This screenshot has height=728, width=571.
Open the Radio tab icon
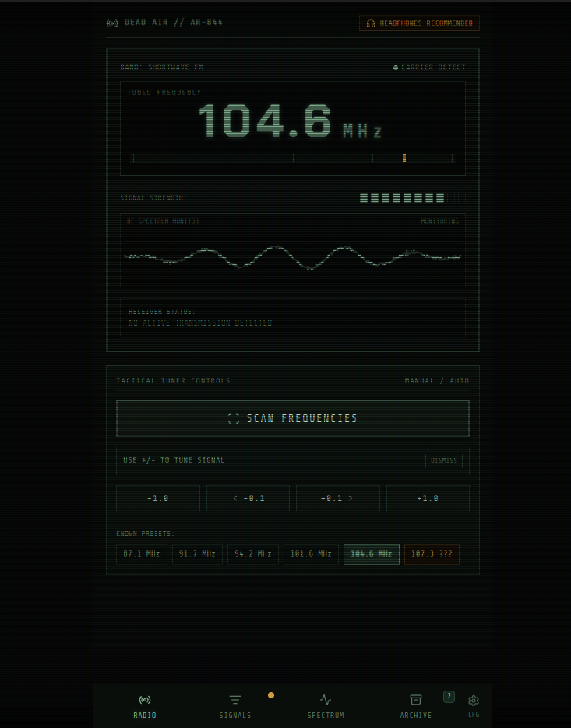pyautogui.click(x=145, y=700)
